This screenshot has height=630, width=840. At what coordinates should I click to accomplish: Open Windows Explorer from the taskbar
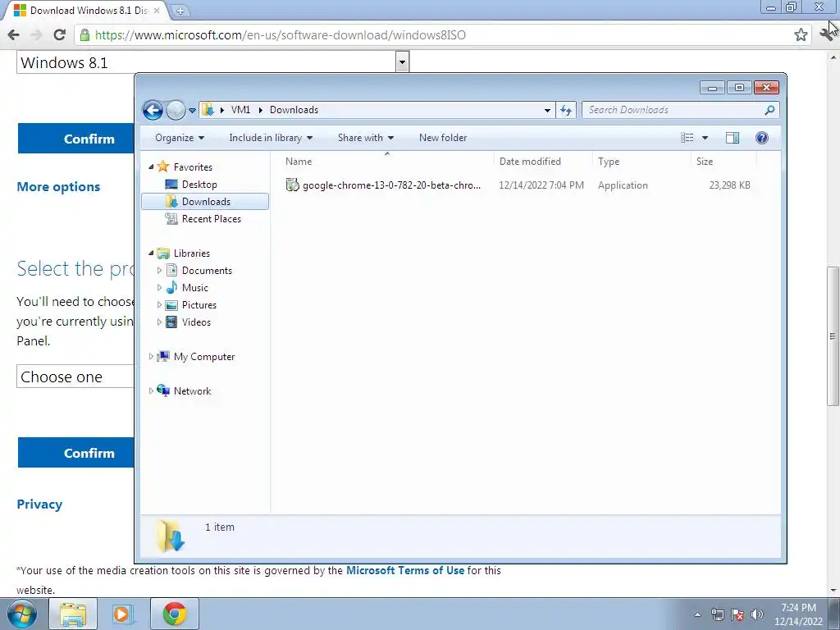tap(73, 614)
